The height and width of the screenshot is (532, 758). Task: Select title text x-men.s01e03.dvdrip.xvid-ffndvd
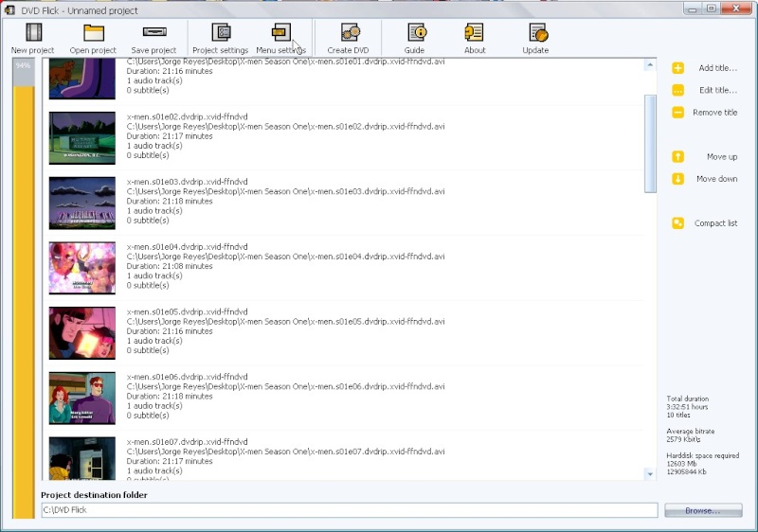click(187, 182)
